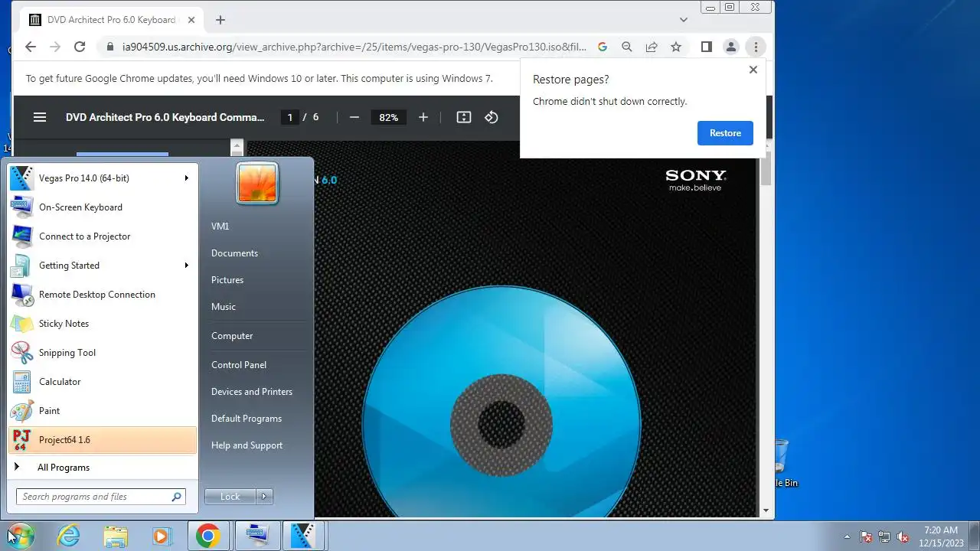
Task: Zoom in the PDF with plus icon
Action: pos(423,117)
